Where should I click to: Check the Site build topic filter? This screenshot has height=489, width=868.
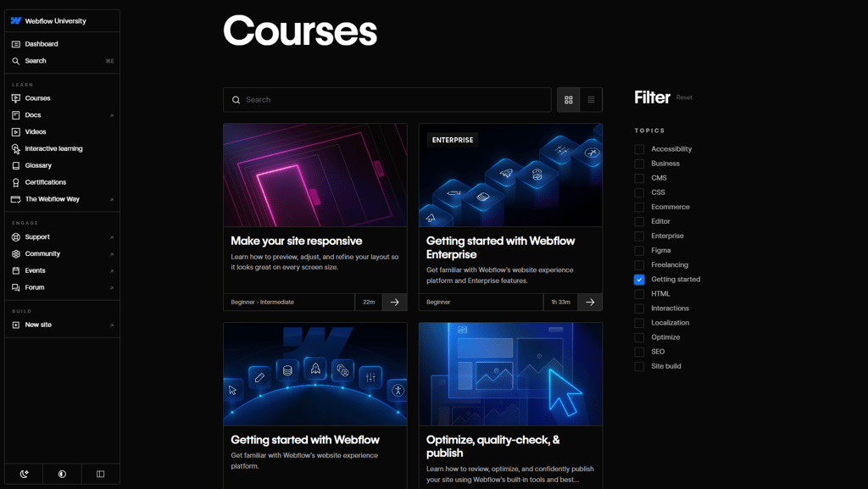click(x=639, y=366)
